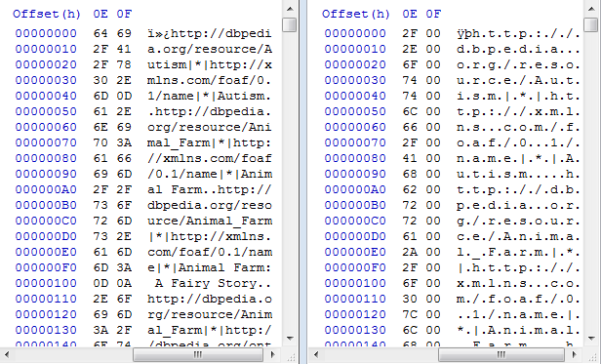Click the 0E column header in left pane

click(x=100, y=15)
